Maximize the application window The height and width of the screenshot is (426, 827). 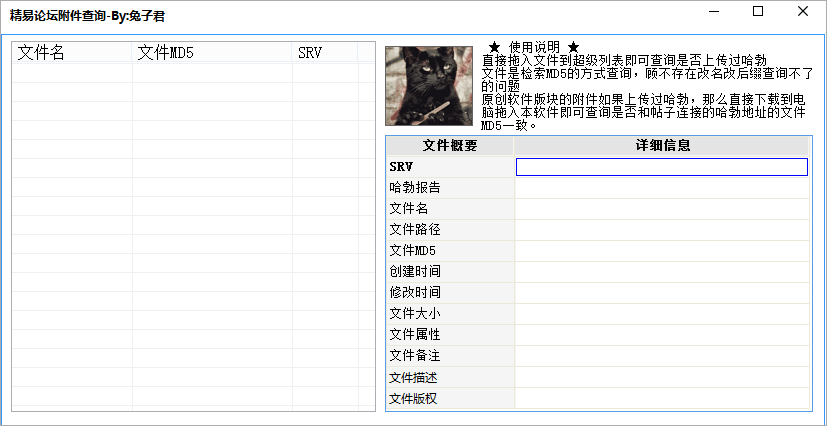pyautogui.click(x=758, y=11)
